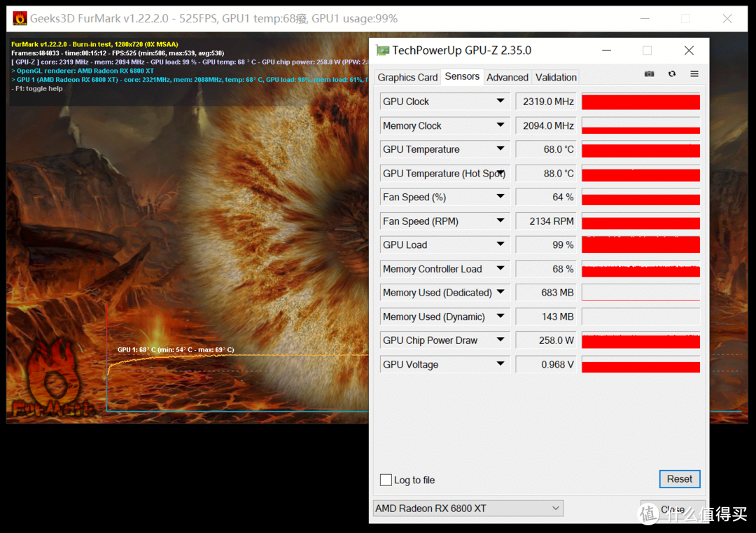Switch to the Graphics Card tab
This screenshot has height=533, width=756.
pyautogui.click(x=407, y=77)
